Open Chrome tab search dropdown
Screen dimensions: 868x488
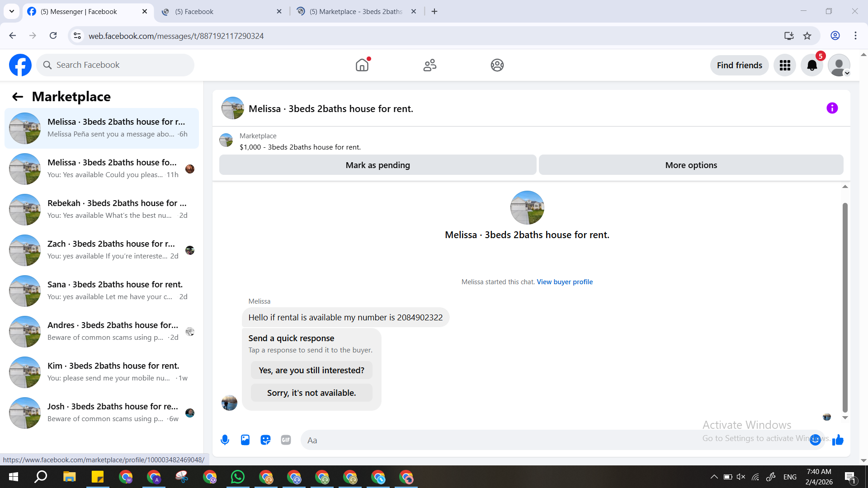click(12, 11)
